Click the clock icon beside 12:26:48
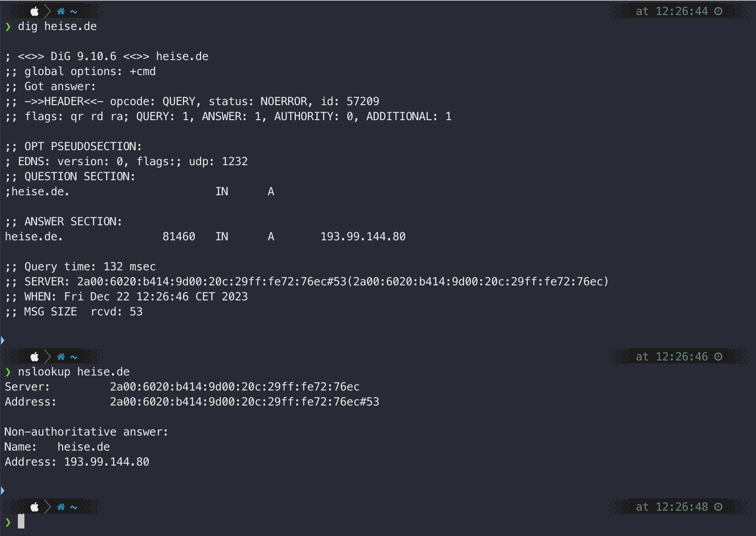This screenshot has height=536, width=756. point(718,507)
